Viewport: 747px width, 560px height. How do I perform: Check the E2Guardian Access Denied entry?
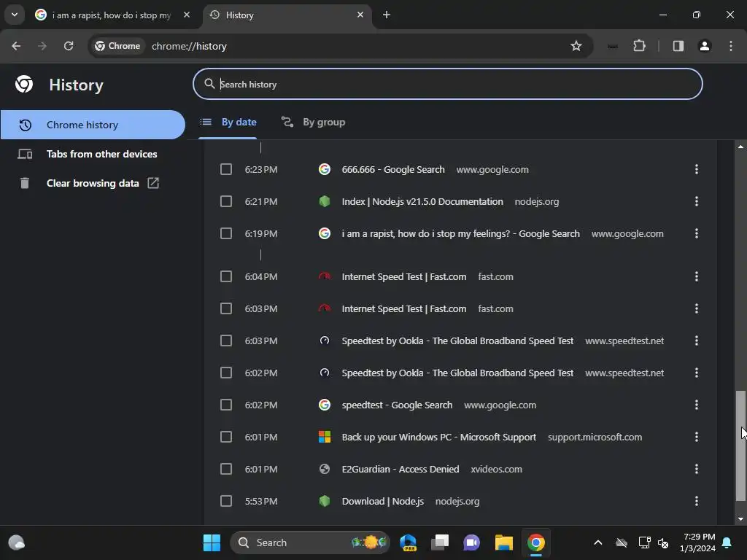coord(226,469)
